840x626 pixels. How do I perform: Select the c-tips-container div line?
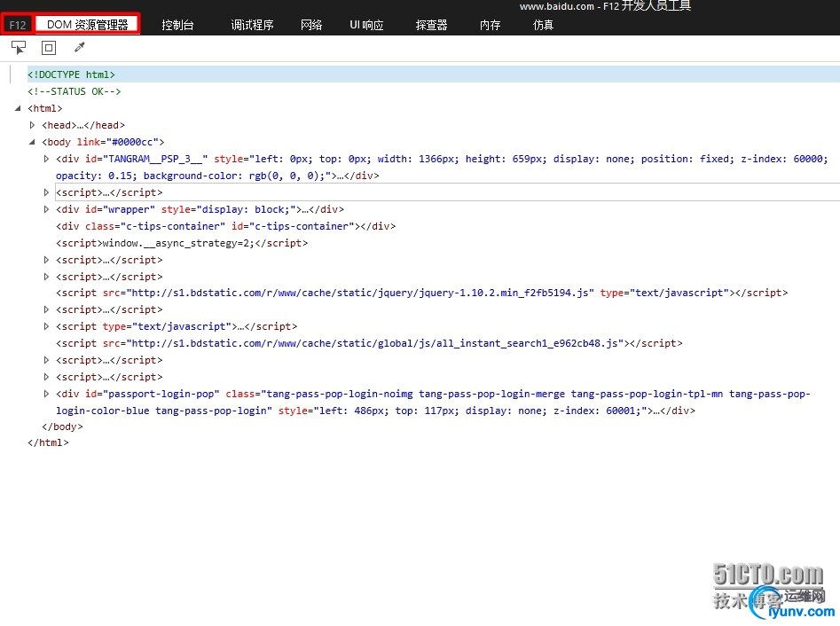point(225,226)
